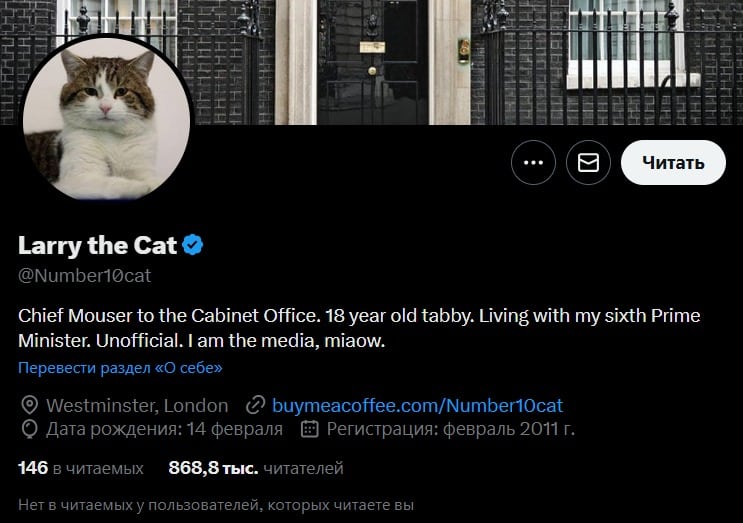The height and width of the screenshot is (523, 743).
Task: Click the Larry the Cat display name
Action: 98,245
